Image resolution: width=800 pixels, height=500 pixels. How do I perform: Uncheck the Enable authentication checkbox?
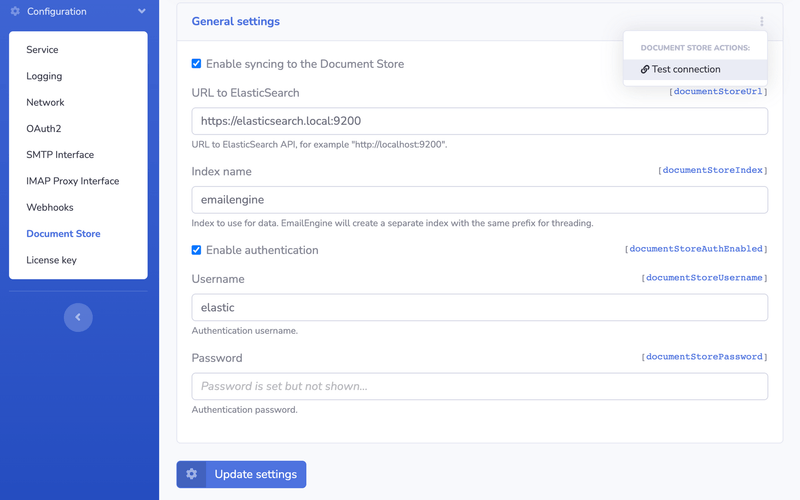pyautogui.click(x=197, y=250)
